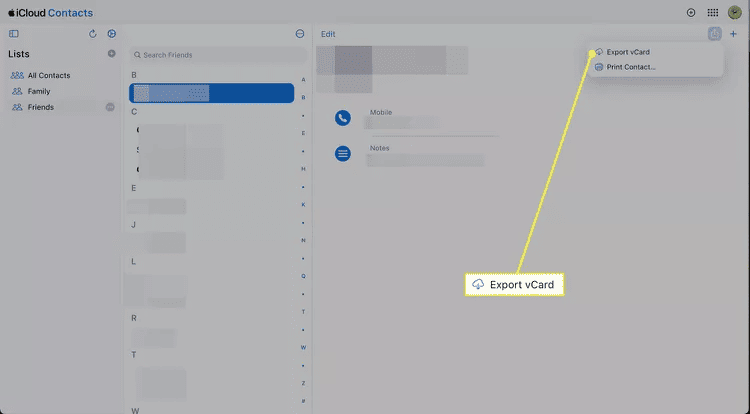
Task: Click the printer icon beside Print Contact
Action: (599, 67)
